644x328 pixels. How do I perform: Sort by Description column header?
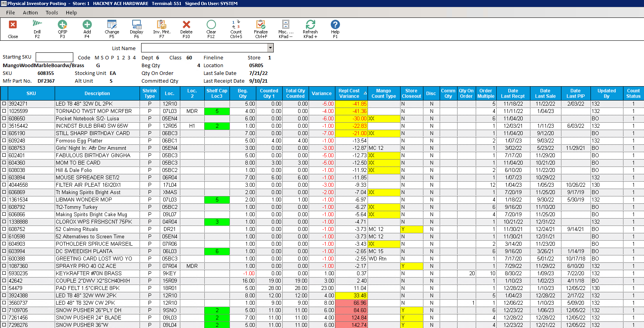(97, 93)
